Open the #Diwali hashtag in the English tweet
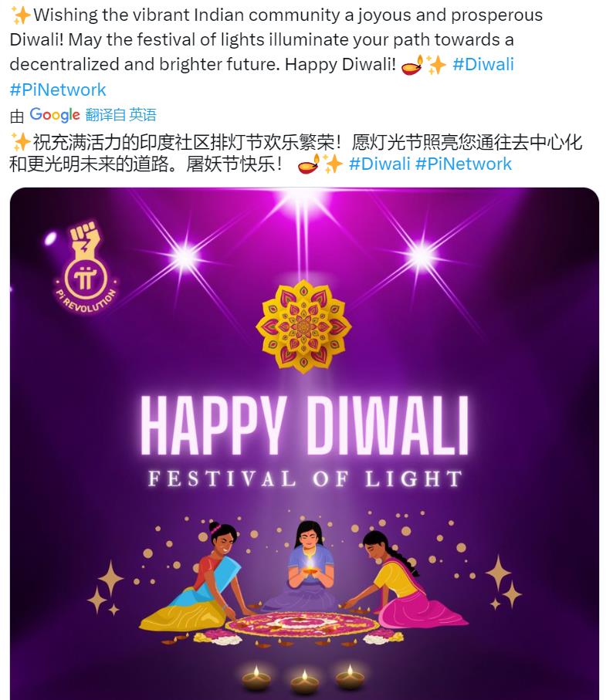 click(483, 65)
